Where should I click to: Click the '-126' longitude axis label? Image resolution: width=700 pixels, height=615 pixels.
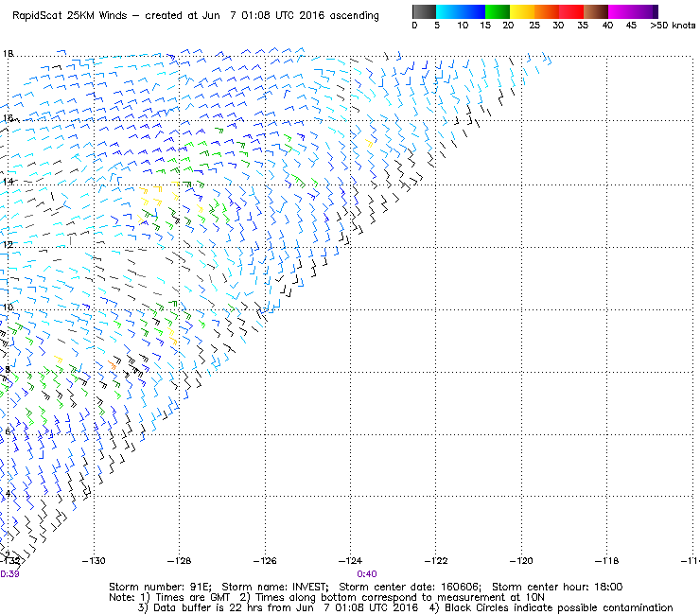pos(265,561)
